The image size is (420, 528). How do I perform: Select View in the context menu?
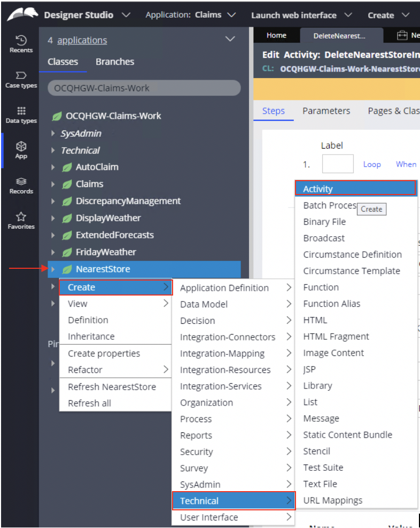(115, 304)
